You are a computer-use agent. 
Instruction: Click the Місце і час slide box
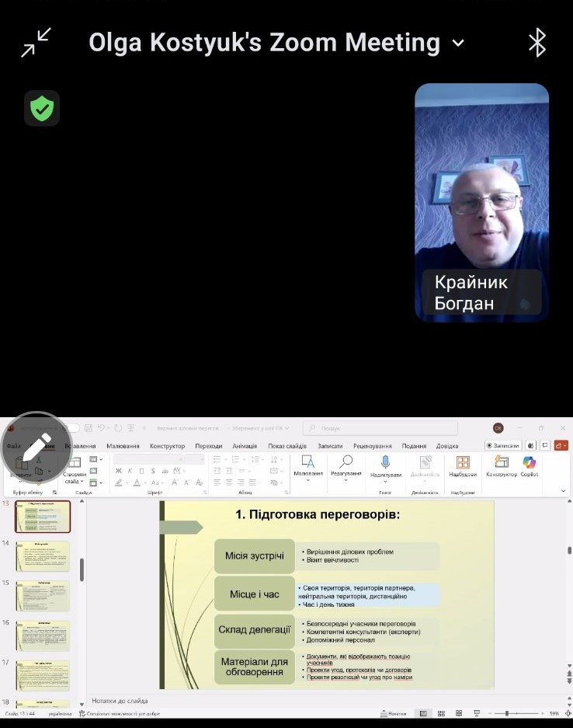tap(254, 594)
